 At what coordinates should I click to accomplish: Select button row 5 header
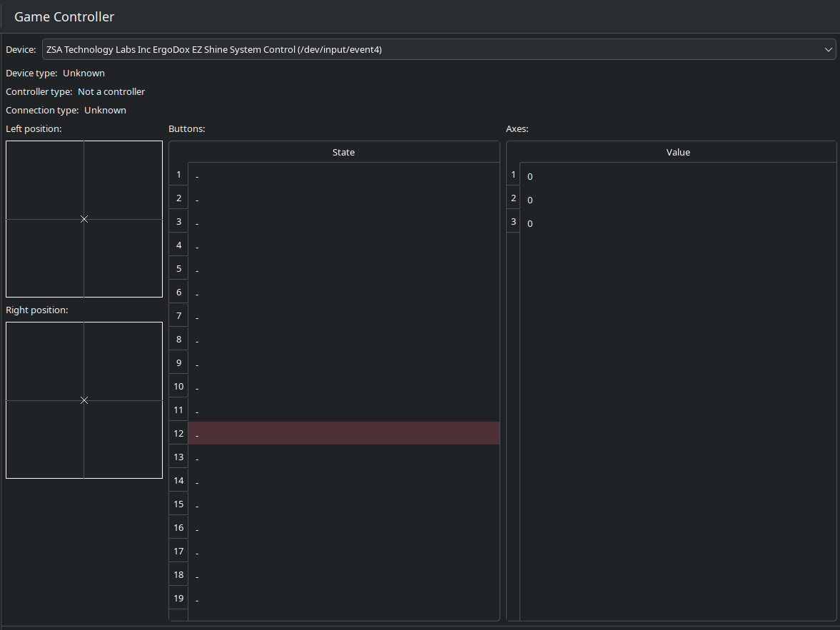[178, 269]
